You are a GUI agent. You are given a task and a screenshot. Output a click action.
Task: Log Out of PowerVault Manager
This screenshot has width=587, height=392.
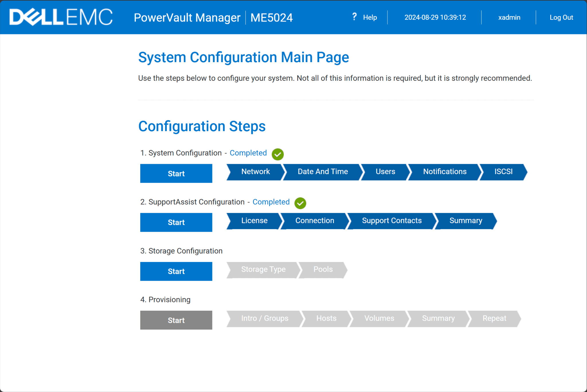561,17
